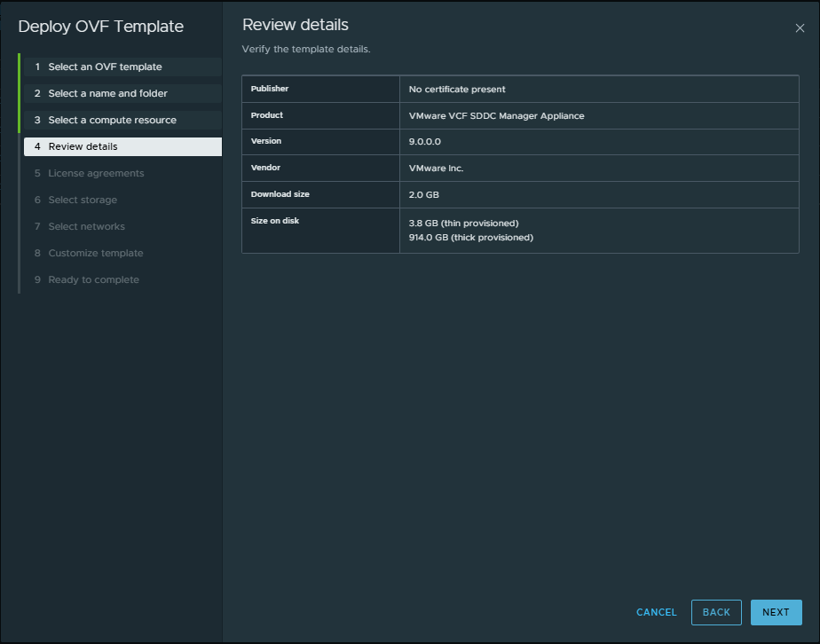Jump to the Ready to complete step
This screenshot has width=820, height=644.
93,280
